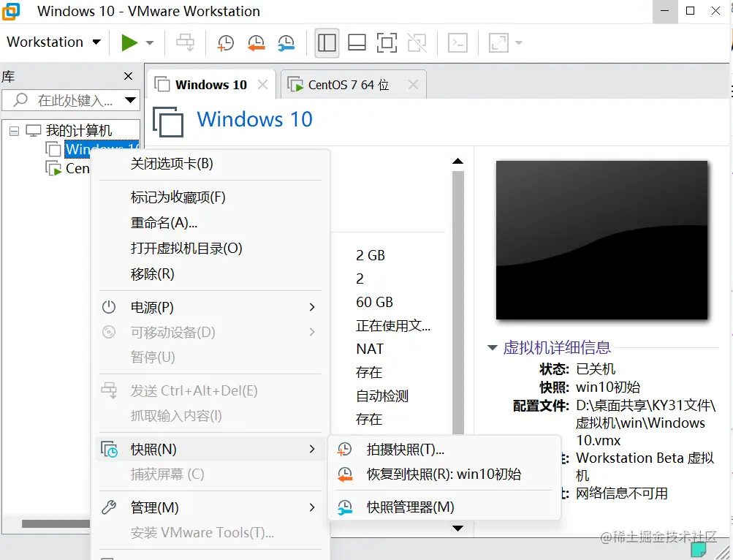
Task: Open the 电源(P) submenu
Action: point(210,307)
